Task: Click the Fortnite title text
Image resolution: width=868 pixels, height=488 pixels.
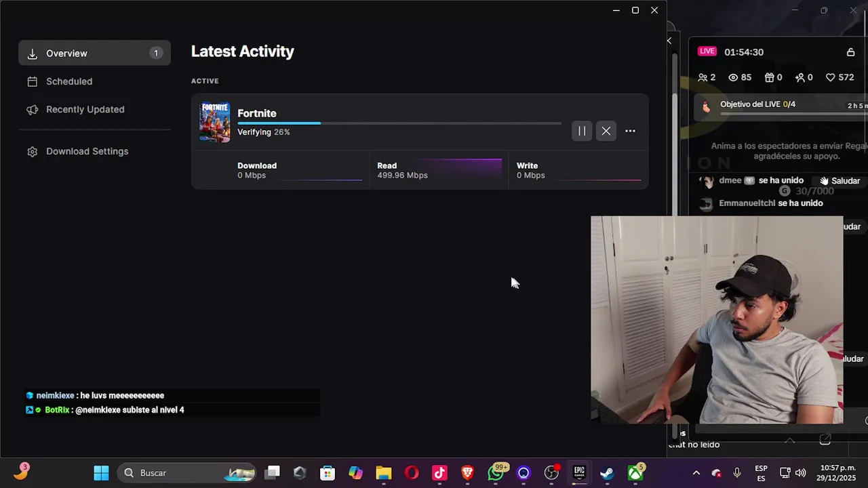Action: click(257, 113)
